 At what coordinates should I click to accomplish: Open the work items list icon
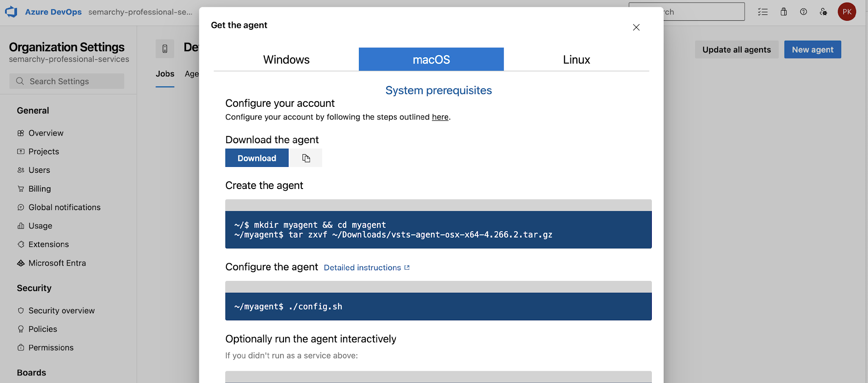click(763, 12)
